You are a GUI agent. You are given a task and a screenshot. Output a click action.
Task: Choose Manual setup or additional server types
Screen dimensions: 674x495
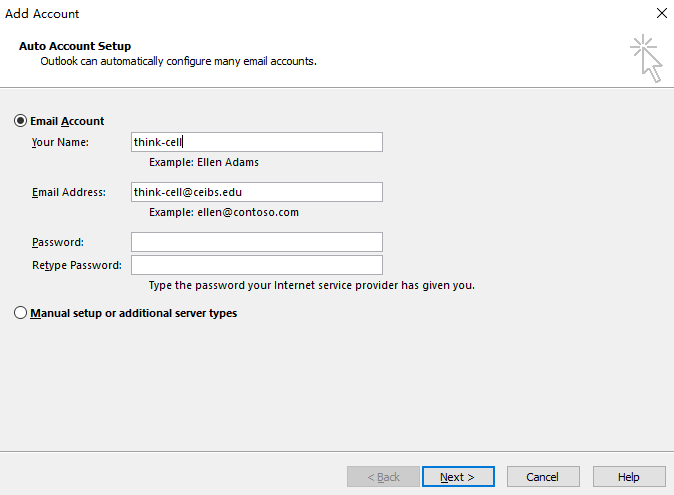(21, 313)
